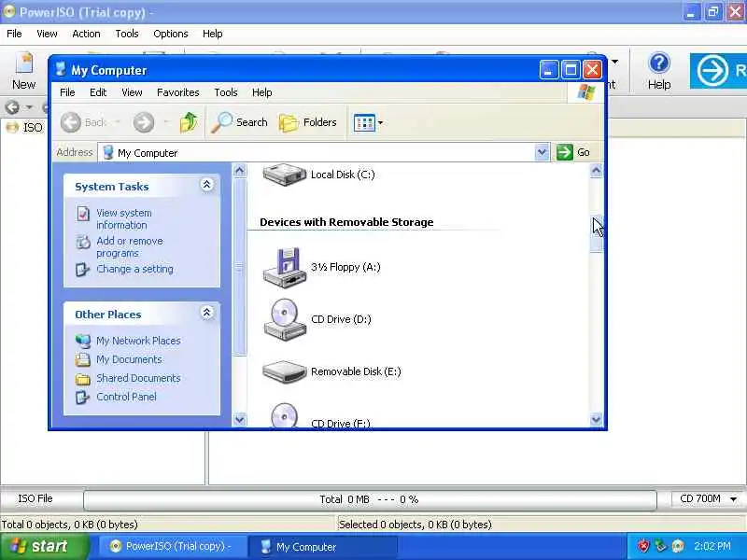Viewport: 747px width, 560px height.
Task: Select the 3½ Floppy (A:) icon
Action: pos(285,267)
